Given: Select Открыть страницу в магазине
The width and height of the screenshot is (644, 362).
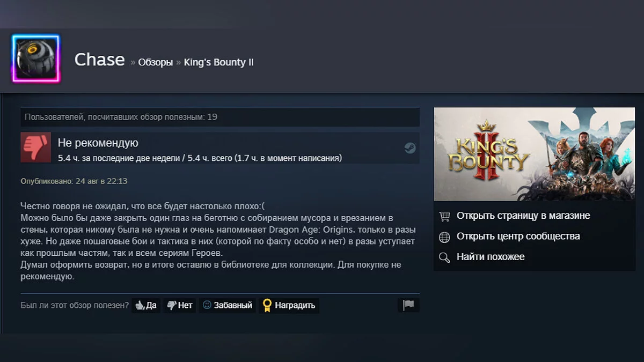Looking at the screenshot, I should (x=523, y=216).
